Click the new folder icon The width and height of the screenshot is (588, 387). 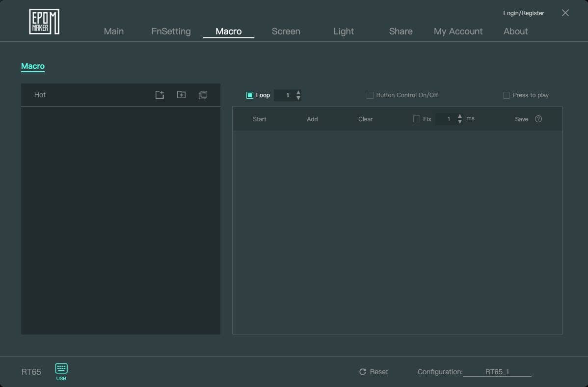(x=181, y=95)
